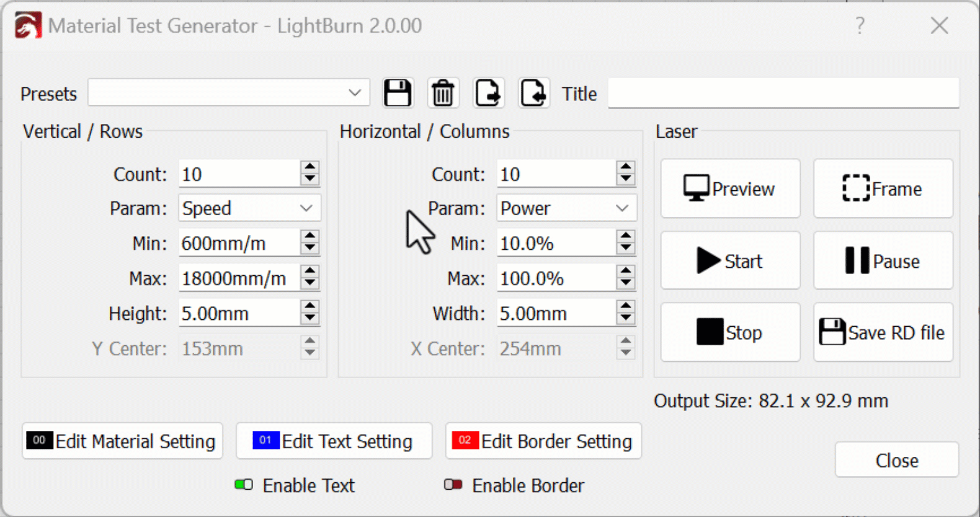The image size is (980, 517).
Task: Open Edit Material Setting
Action: click(x=122, y=441)
